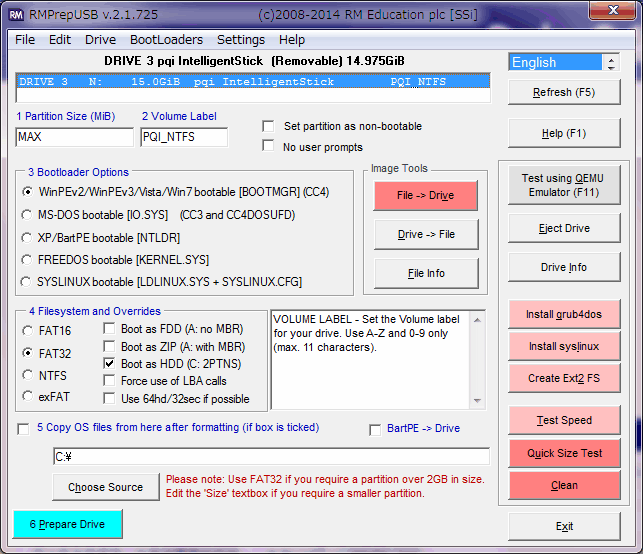Click the Refresh (F5) button
Image resolution: width=643 pixels, height=554 pixels.
coord(564,92)
